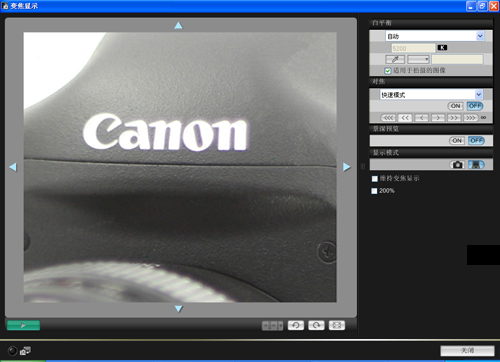Click the white balance eyedropper button

click(x=395, y=59)
